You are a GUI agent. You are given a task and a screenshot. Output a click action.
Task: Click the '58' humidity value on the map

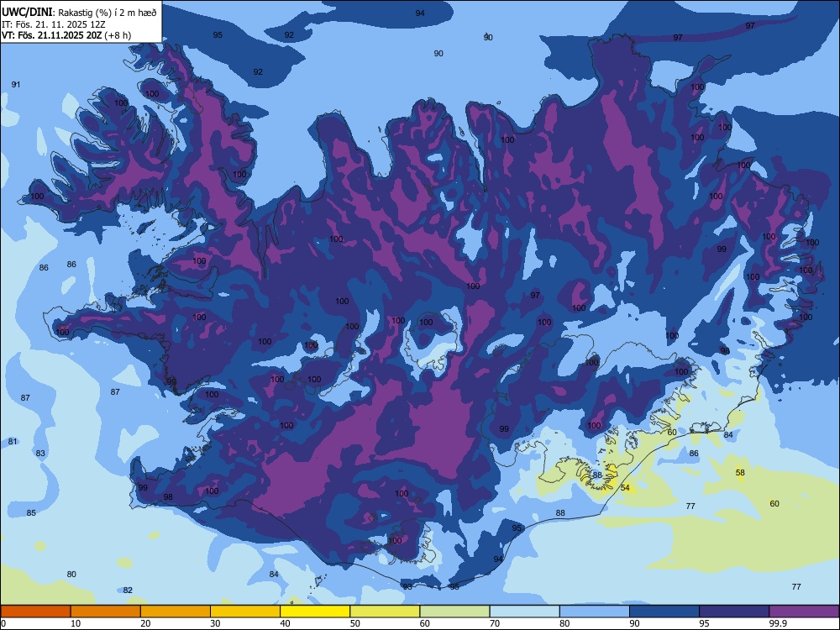pyautogui.click(x=740, y=472)
